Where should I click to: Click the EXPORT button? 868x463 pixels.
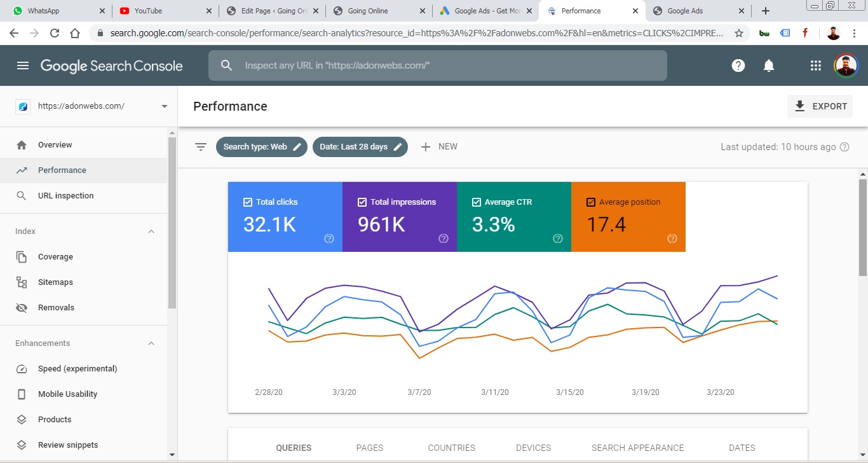pos(820,106)
